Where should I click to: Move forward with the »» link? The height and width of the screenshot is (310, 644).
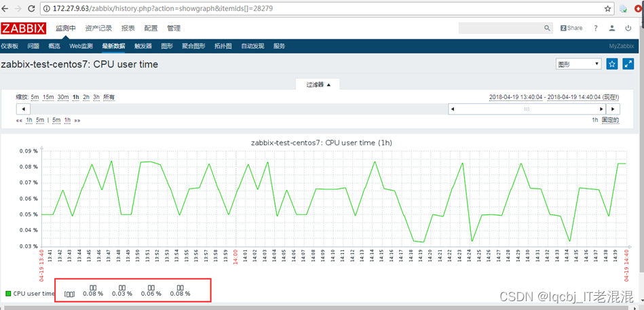pos(77,120)
